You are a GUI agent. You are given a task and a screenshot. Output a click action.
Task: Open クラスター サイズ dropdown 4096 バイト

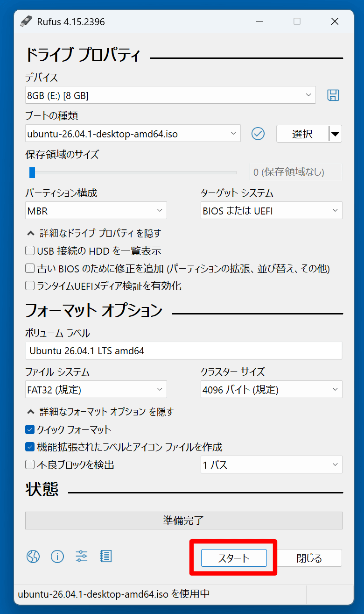click(271, 389)
